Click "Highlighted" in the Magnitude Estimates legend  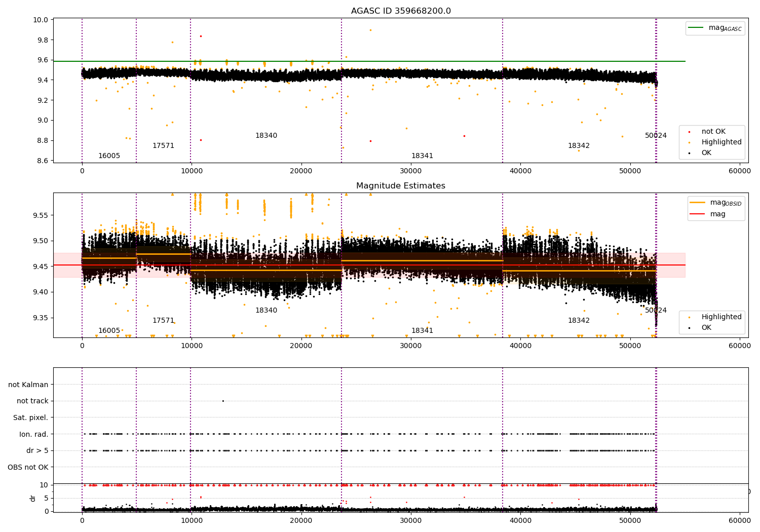(721, 317)
